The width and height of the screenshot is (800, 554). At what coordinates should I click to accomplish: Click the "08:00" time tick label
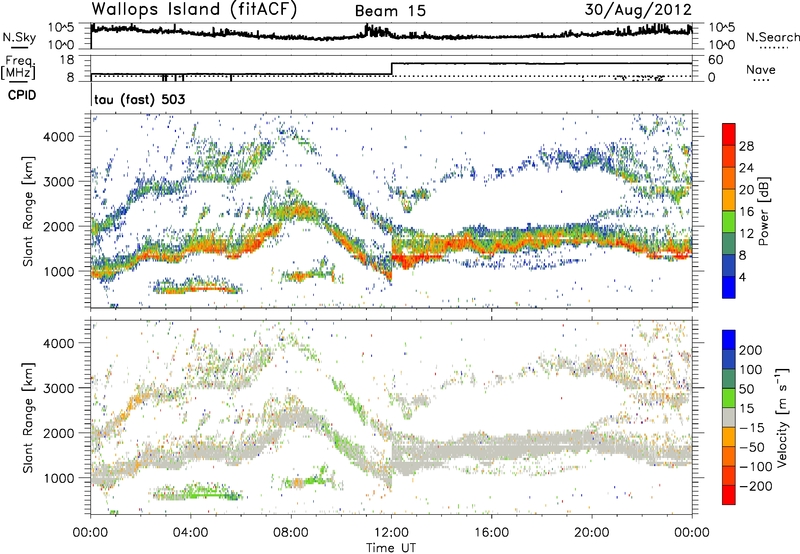291,533
